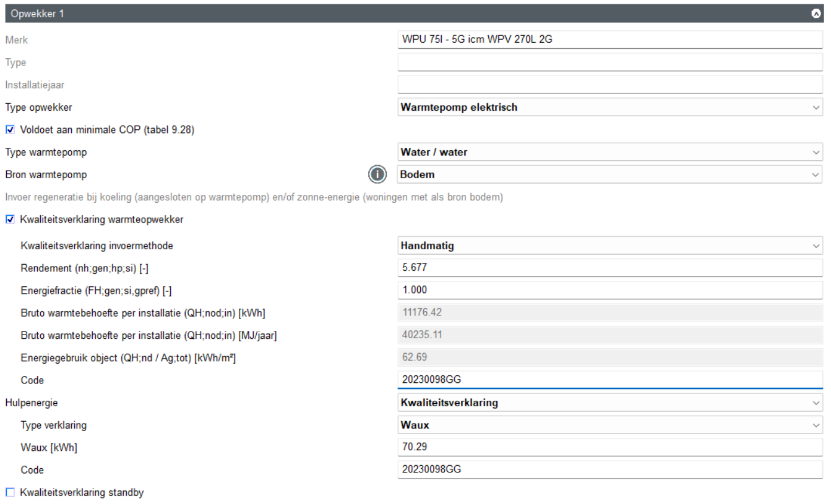Open the Hulpenergie dropdown
The width and height of the screenshot is (831, 504).
point(609,403)
